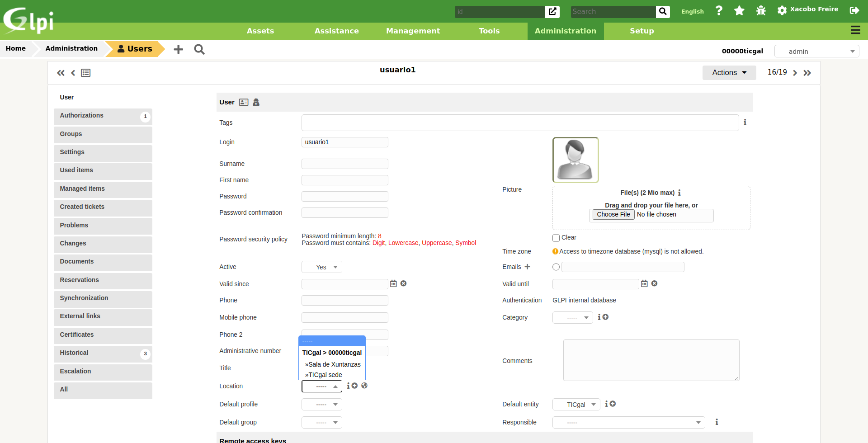Report a bug using the bug icon
The image size is (868, 443).
pyautogui.click(x=760, y=10)
